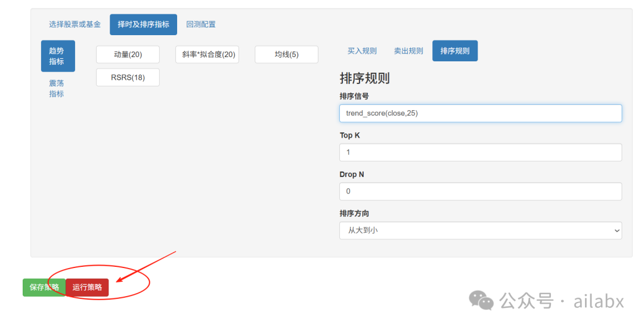644x327 pixels.
Task: Pick the 均线(5) indicator button
Action: tap(286, 55)
